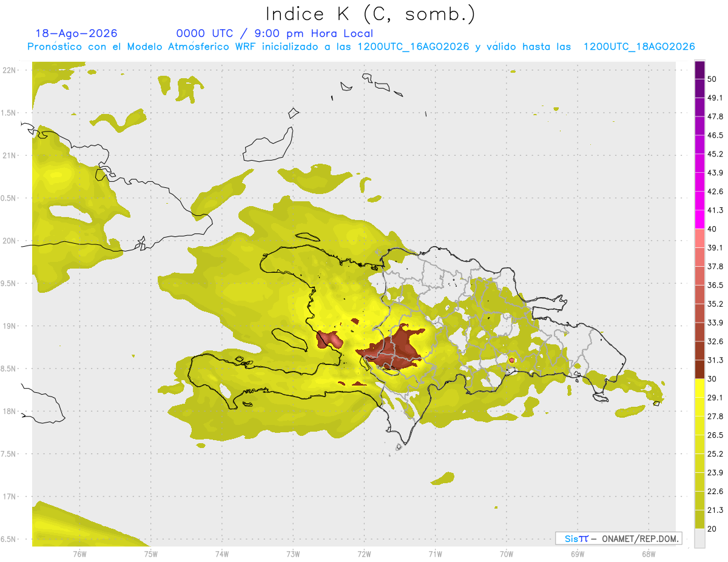This screenshot has height=562, width=728.
Task: Click the legend value '21.3'
Action: 715,510
